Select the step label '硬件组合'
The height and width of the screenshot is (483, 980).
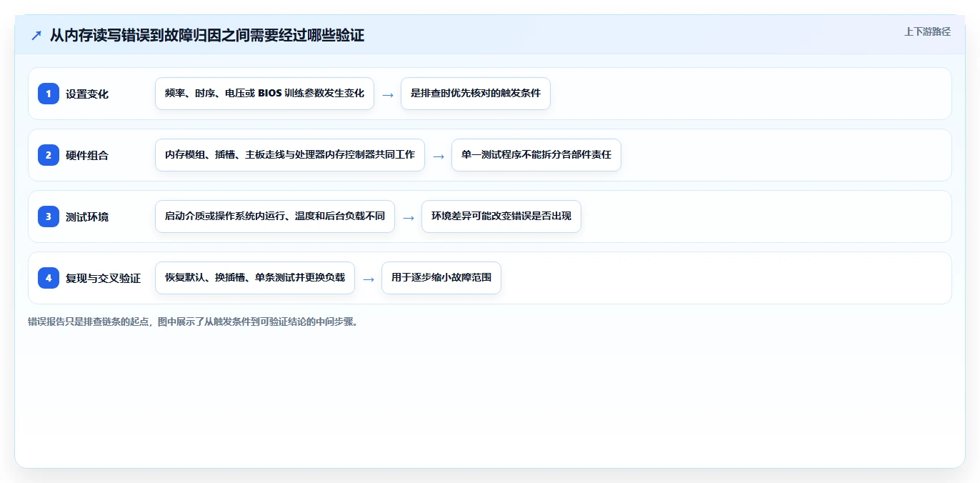click(87, 155)
